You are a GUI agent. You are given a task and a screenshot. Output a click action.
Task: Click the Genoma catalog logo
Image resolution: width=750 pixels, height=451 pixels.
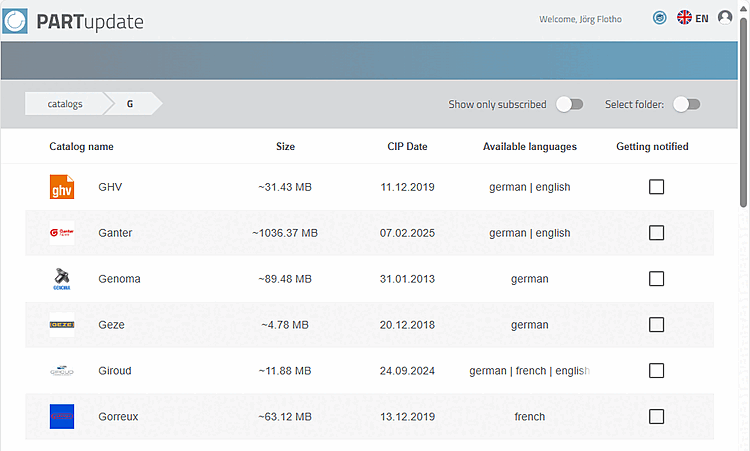pos(62,279)
